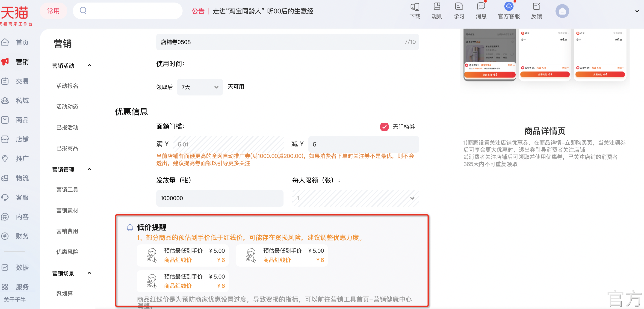The height and width of the screenshot is (309, 644).
Task: Click the 优惠信息 section heading
Action: 131,112
